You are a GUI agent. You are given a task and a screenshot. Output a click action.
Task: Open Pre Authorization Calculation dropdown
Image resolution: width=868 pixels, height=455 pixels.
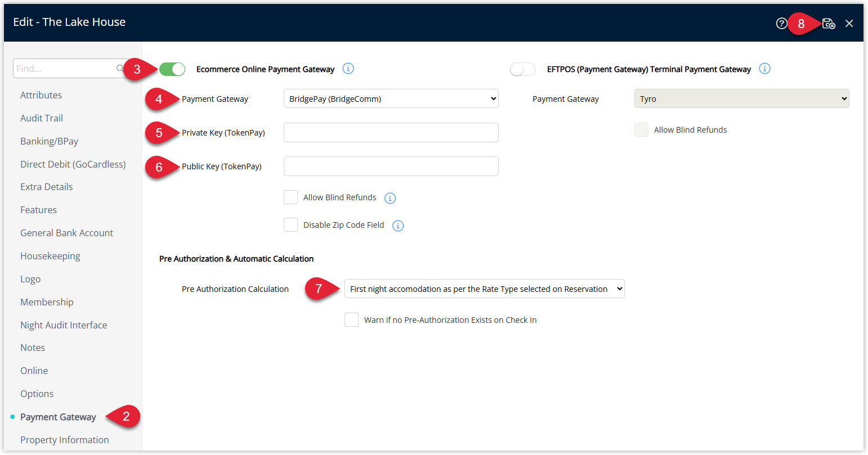485,289
